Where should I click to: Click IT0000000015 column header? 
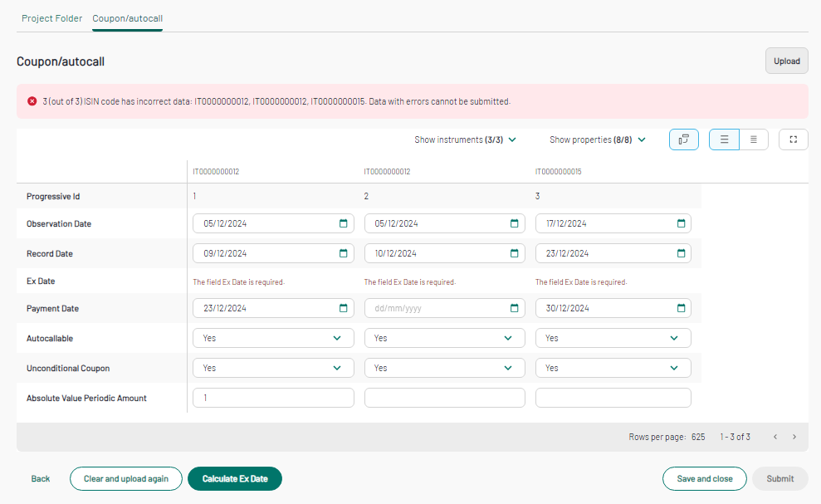click(x=558, y=172)
